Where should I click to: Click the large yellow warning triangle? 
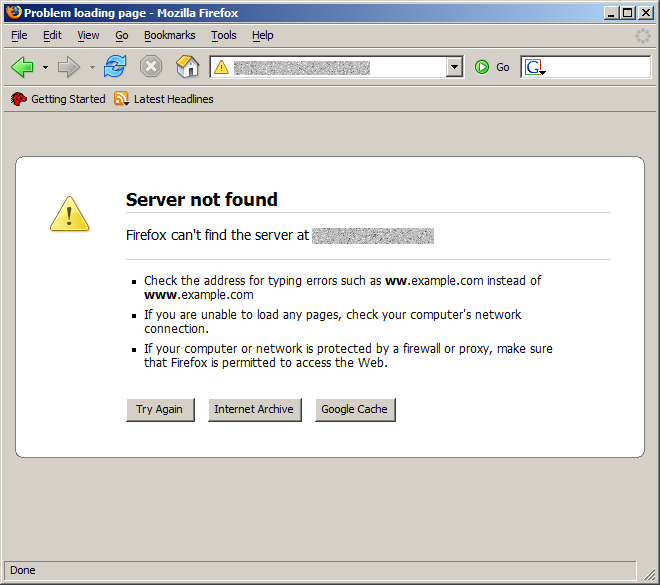point(69,214)
